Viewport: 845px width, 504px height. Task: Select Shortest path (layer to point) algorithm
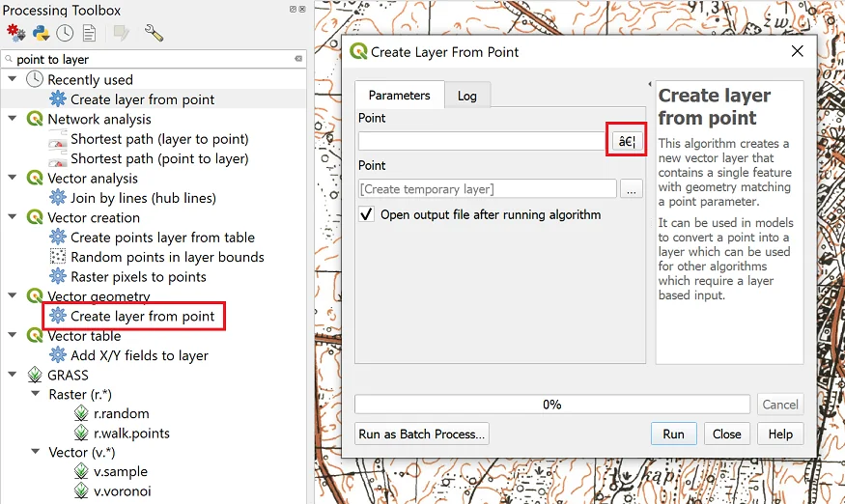(159, 139)
